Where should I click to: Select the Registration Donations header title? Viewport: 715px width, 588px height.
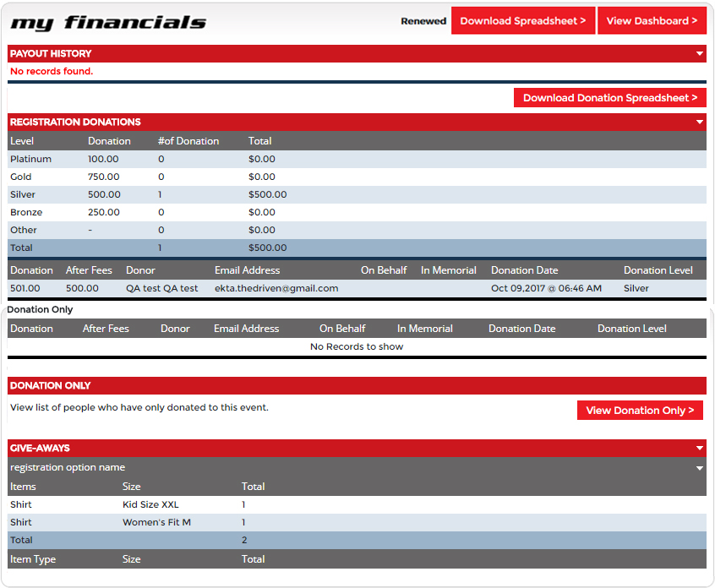(x=75, y=122)
